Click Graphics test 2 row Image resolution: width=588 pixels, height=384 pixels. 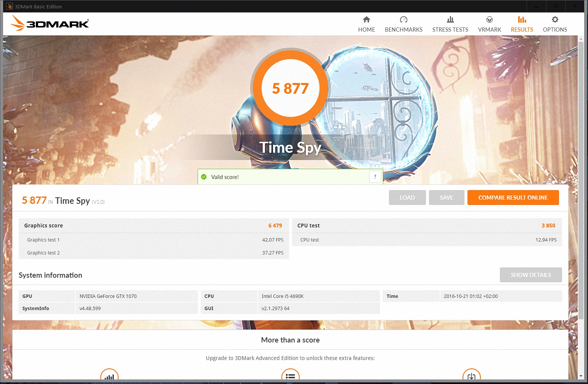pyautogui.click(x=154, y=253)
